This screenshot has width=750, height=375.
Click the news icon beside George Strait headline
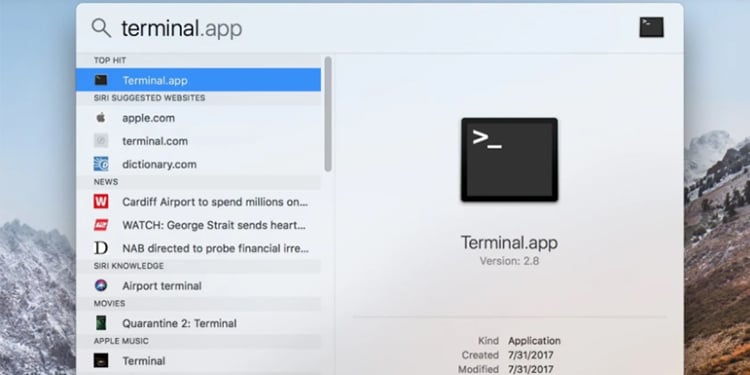[x=101, y=225]
